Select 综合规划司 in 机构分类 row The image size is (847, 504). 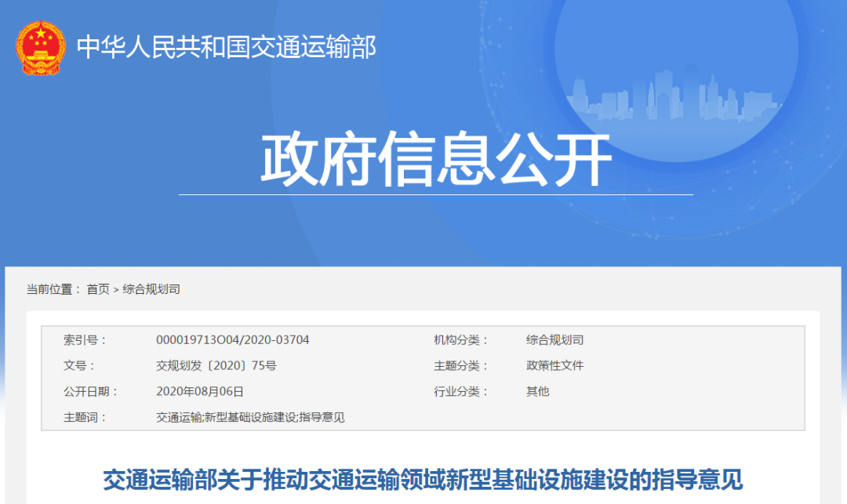click(x=554, y=340)
